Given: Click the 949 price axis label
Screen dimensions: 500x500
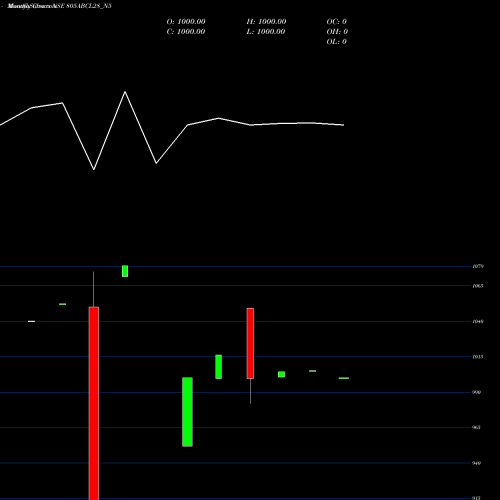Looking at the screenshot, I should click(x=477, y=463).
